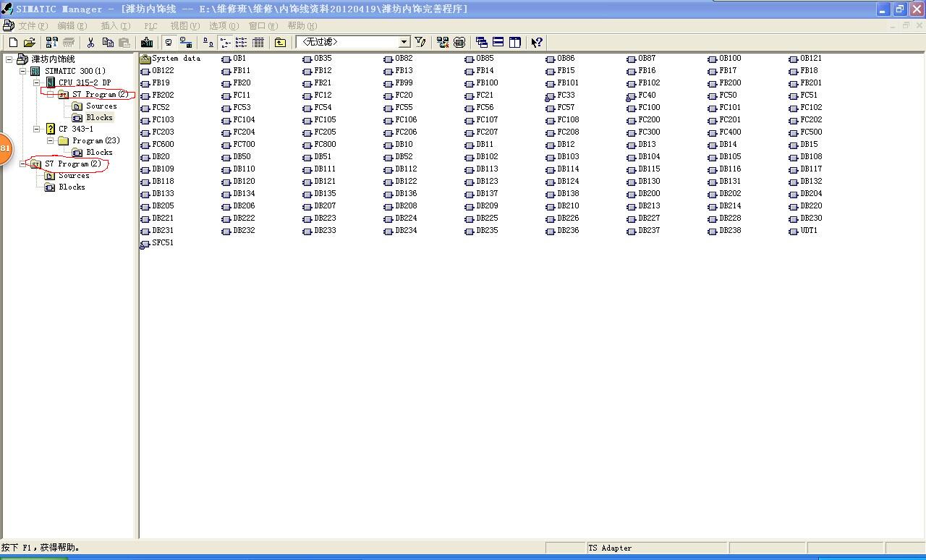Collapse the SIMATIC 300(1) node
The width and height of the screenshot is (926, 560).
(23, 71)
